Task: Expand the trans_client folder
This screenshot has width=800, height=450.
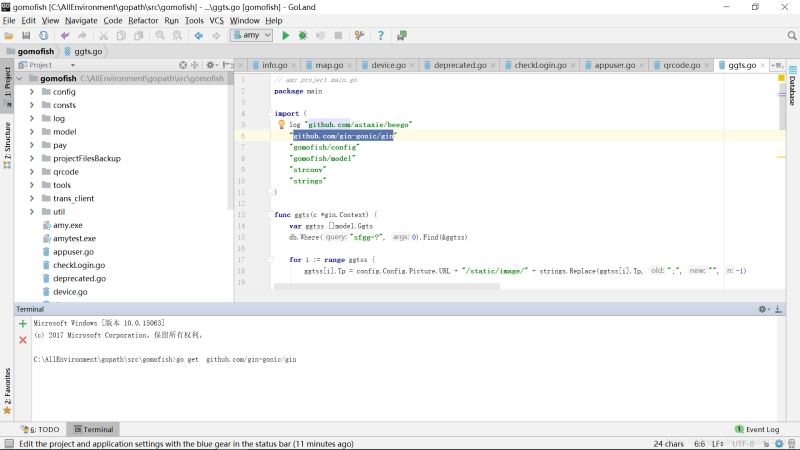Action: click(x=32, y=198)
